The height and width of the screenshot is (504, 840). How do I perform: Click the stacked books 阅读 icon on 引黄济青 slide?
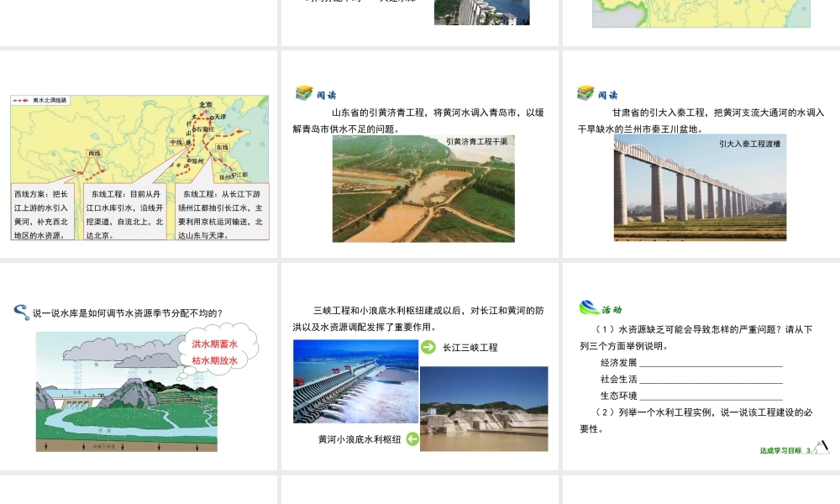coord(304,93)
